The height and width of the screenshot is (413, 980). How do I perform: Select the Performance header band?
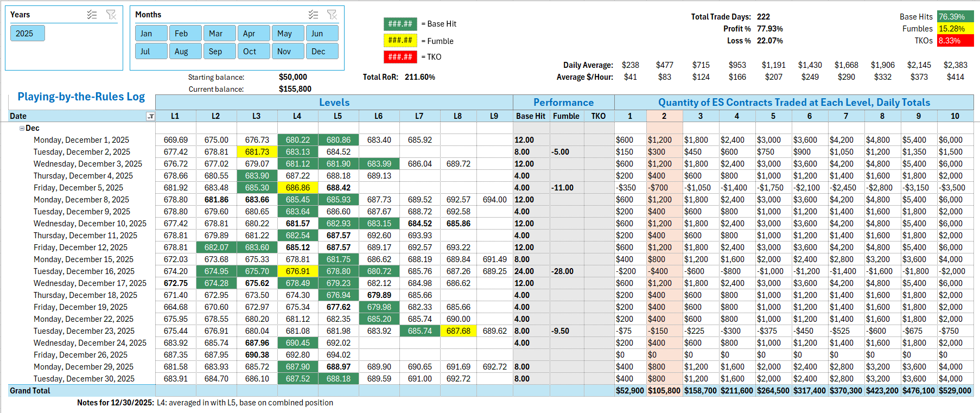tap(563, 103)
